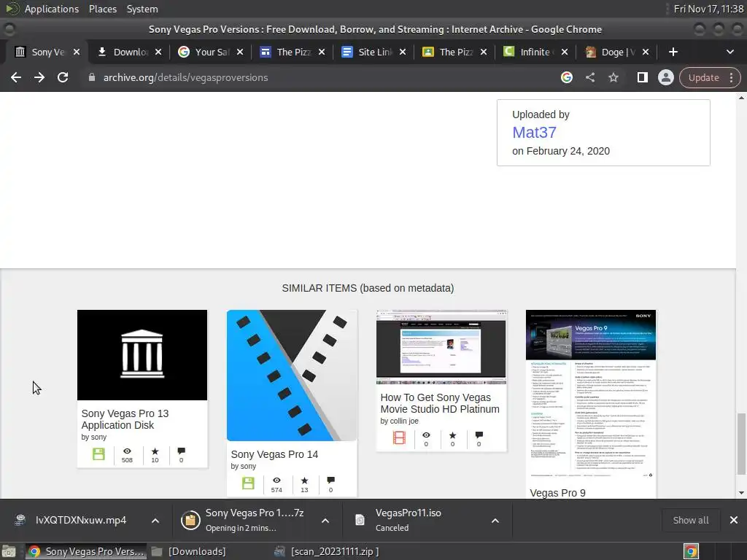The image size is (747, 560).
Task: Go forward to the next page
Action: 39,77
